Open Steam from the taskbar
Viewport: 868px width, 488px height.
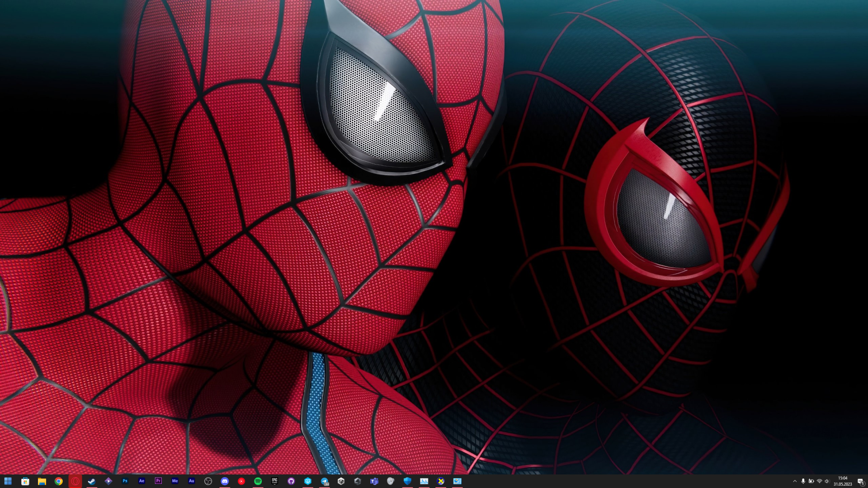coord(92,481)
